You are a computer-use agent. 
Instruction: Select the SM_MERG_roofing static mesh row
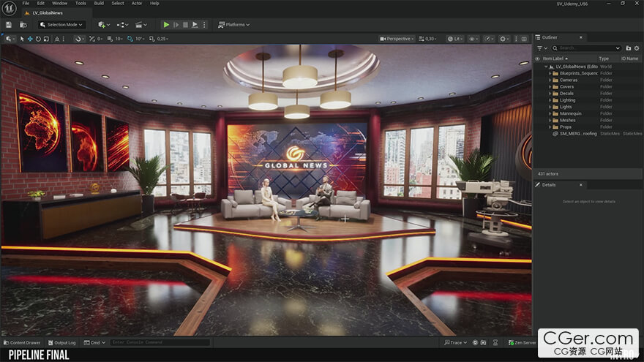[588, 134]
